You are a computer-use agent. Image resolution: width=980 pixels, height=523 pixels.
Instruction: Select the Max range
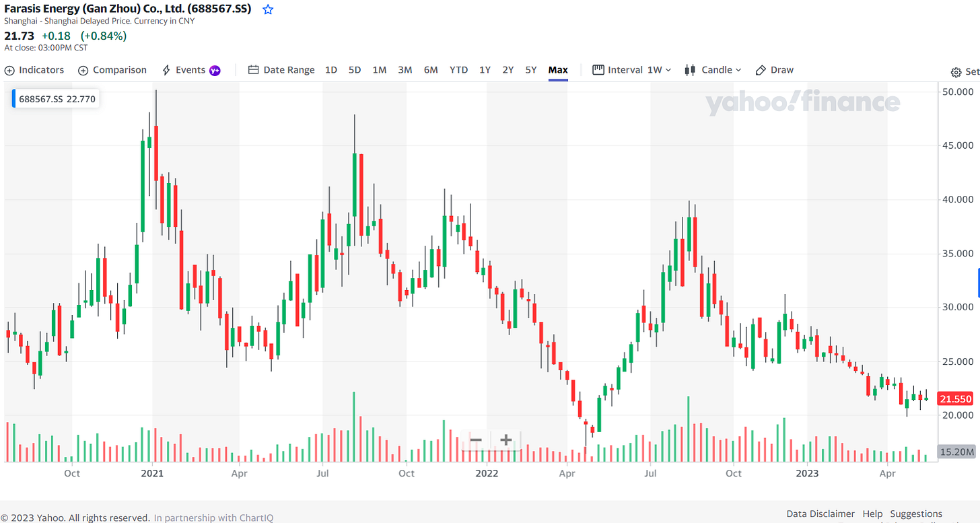(x=558, y=70)
